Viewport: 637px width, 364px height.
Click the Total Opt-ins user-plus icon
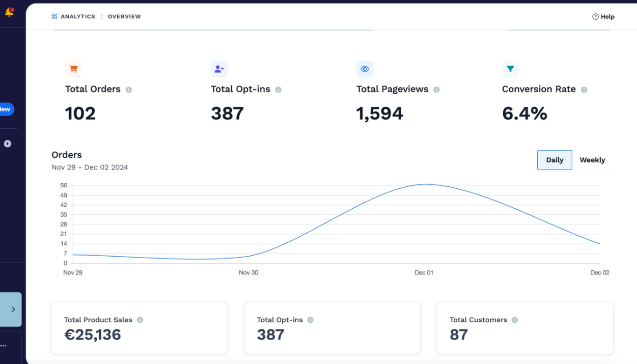[219, 69]
